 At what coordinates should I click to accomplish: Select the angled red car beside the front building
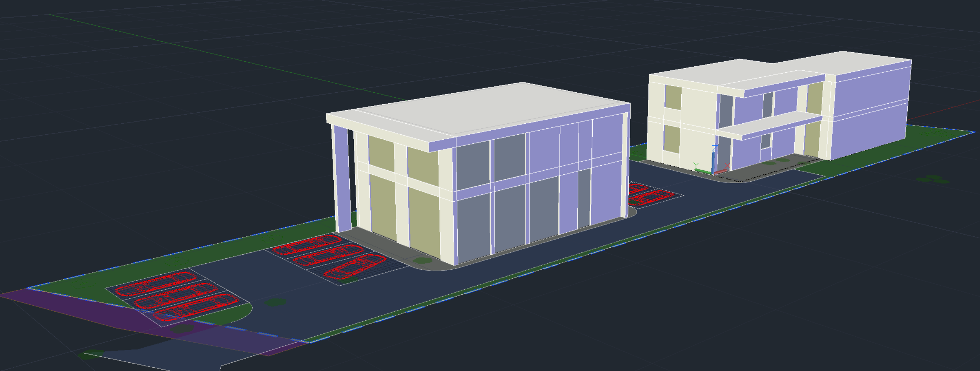pos(355,266)
